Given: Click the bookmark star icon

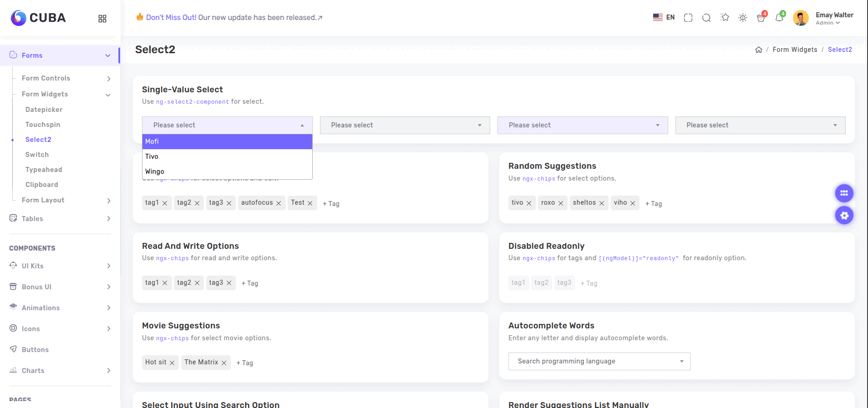Looking at the screenshot, I should click(x=725, y=18).
